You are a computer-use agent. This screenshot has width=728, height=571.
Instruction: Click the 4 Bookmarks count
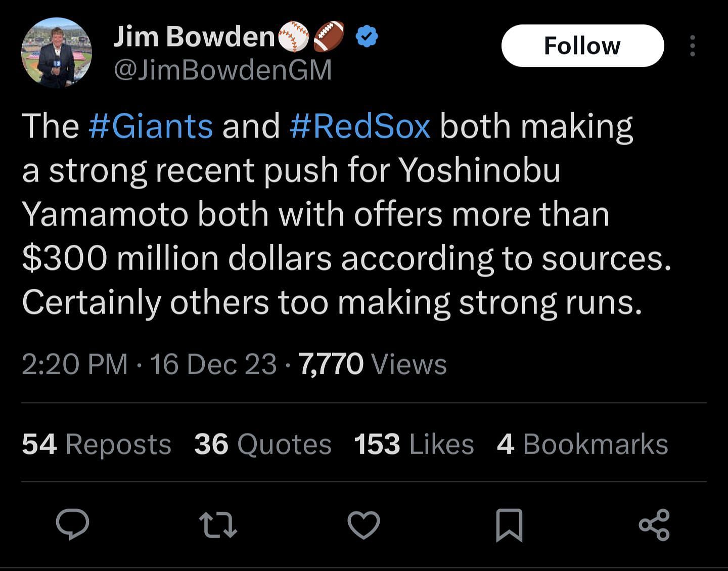pyautogui.click(x=582, y=444)
